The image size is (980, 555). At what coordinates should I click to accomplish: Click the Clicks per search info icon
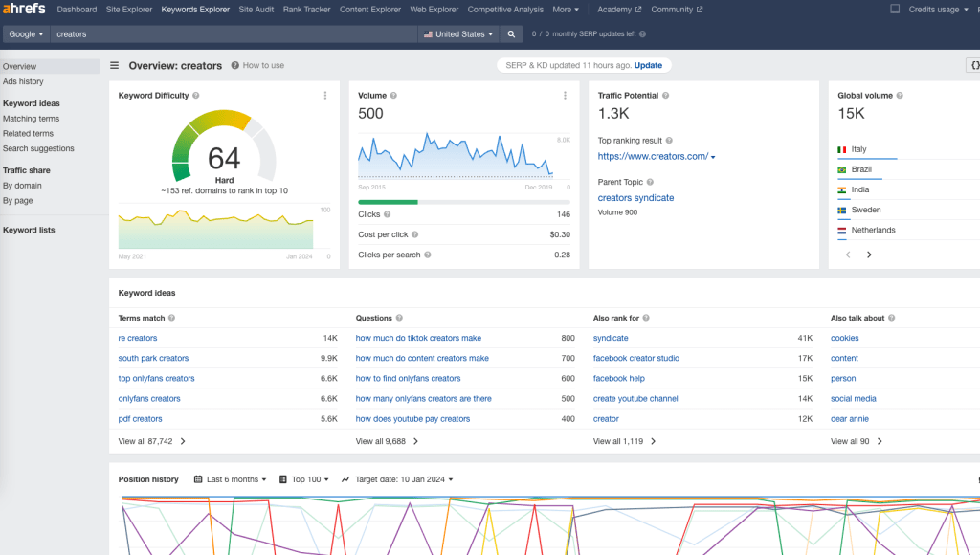click(x=428, y=255)
